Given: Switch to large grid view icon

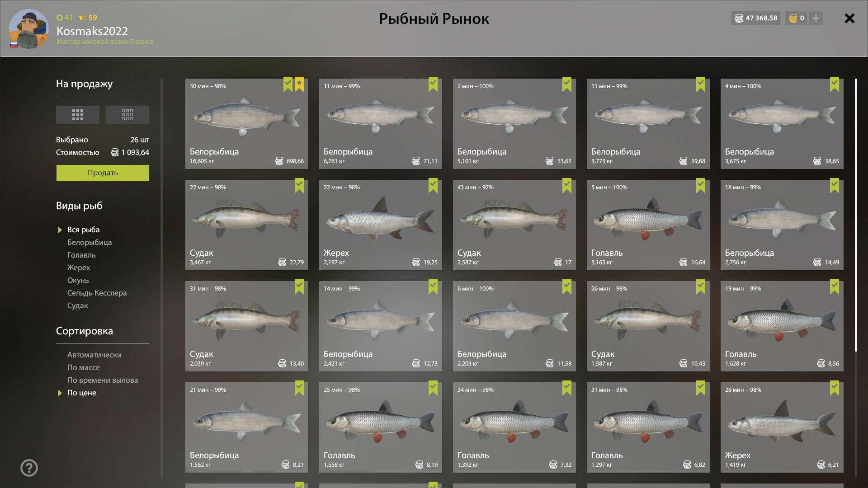Looking at the screenshot, I should [78, 115].
